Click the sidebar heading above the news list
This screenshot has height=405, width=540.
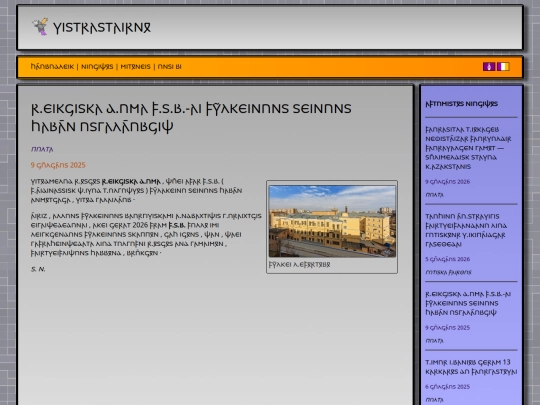461,104
